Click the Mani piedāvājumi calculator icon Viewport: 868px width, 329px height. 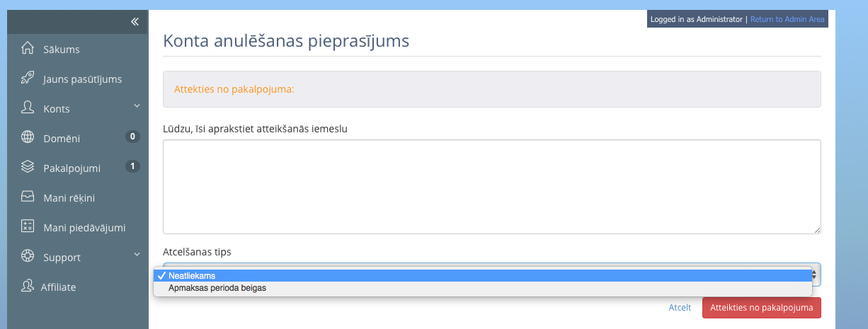(x=28, y=226)
